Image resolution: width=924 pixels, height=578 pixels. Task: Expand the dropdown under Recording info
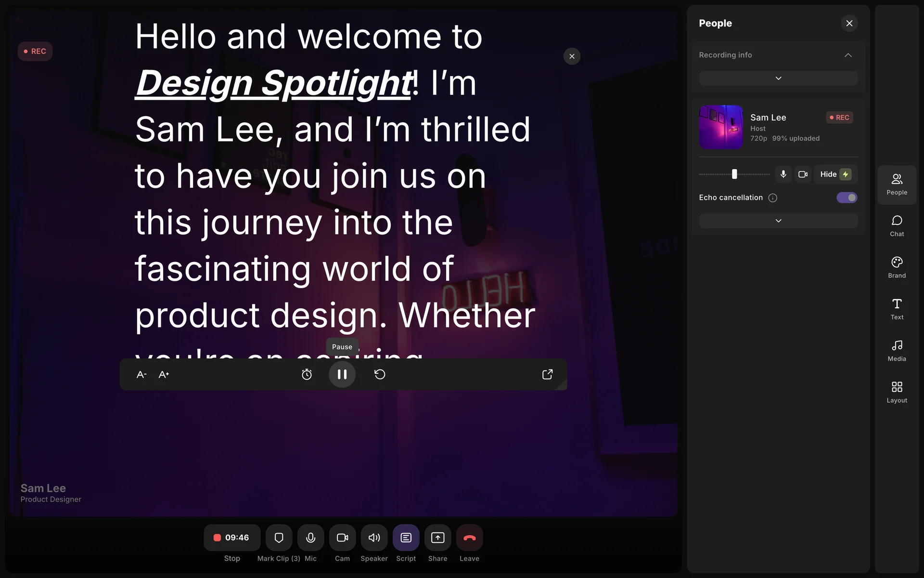point(778,79)
